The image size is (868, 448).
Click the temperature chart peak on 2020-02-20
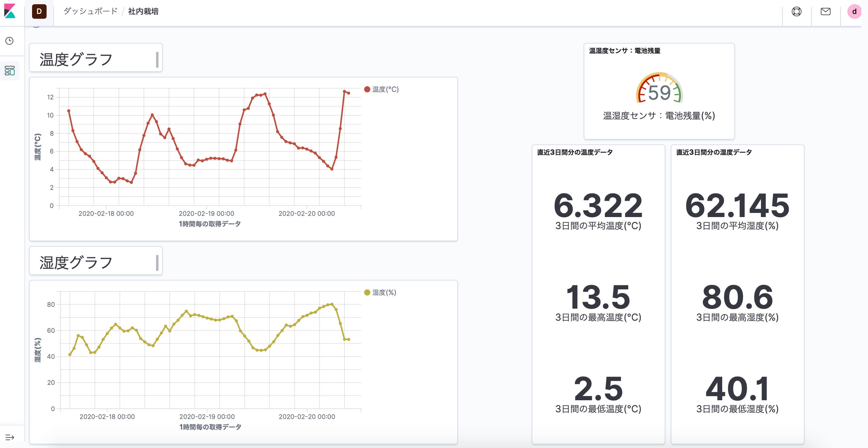coord(344,91)
